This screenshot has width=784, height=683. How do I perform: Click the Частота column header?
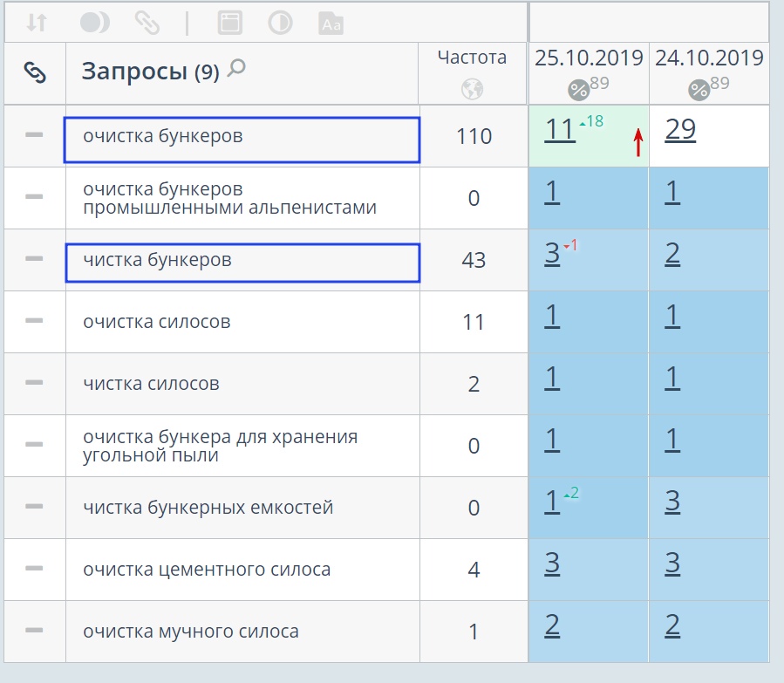pos(472,58)
